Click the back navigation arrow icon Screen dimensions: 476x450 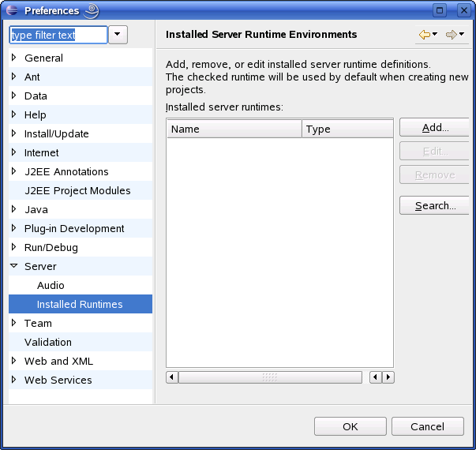(x=424, y=35)
